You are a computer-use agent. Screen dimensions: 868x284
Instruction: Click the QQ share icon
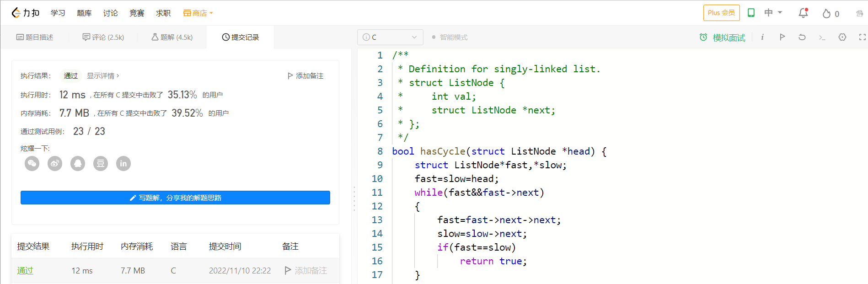point(78,163)
